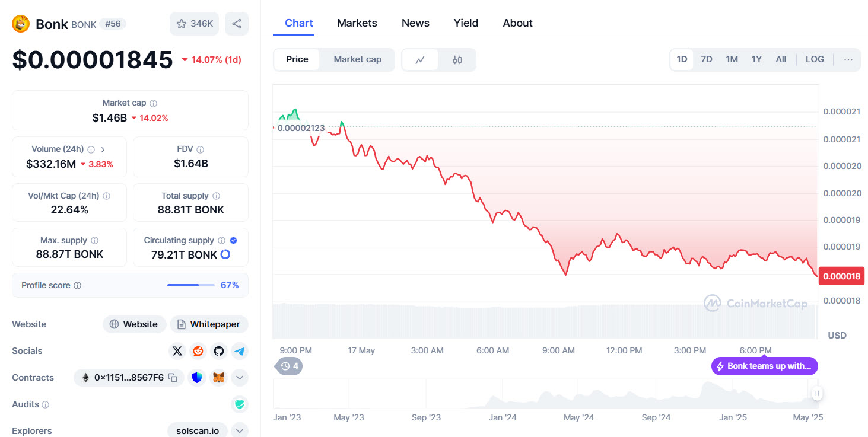The height and width of the screenshot is (437, 868).
Task: Add Bonk to watchlist with star button
Action: tap(195, 24)
